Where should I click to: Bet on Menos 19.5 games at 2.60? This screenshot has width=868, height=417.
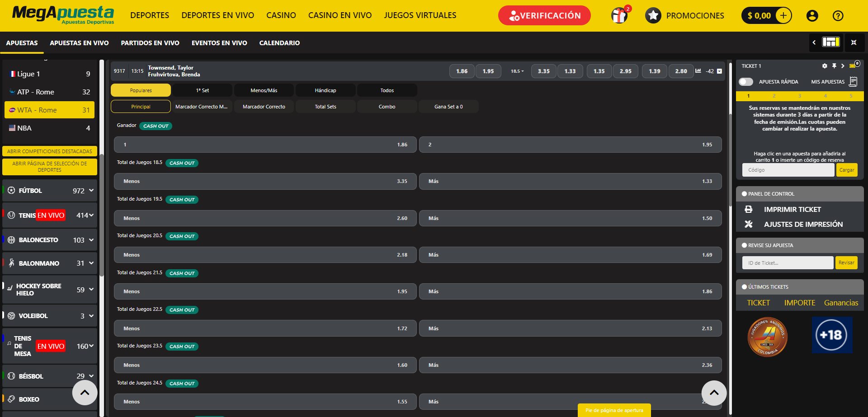265,218
